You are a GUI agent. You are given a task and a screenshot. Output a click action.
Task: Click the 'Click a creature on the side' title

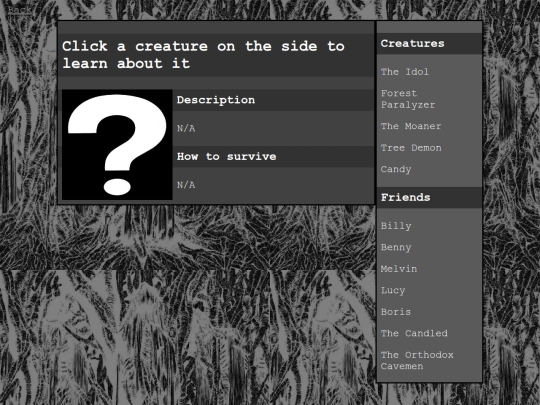[x=203, y=55]
